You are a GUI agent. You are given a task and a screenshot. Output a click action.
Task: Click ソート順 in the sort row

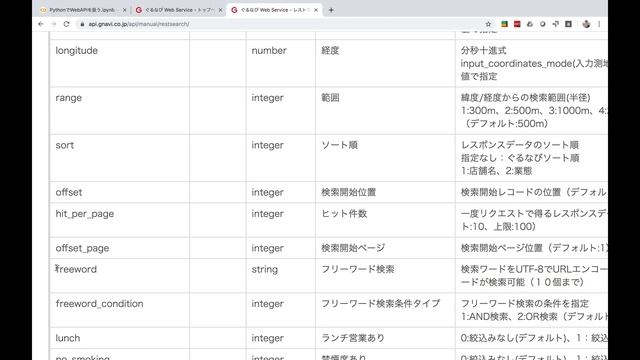(340, 145)
